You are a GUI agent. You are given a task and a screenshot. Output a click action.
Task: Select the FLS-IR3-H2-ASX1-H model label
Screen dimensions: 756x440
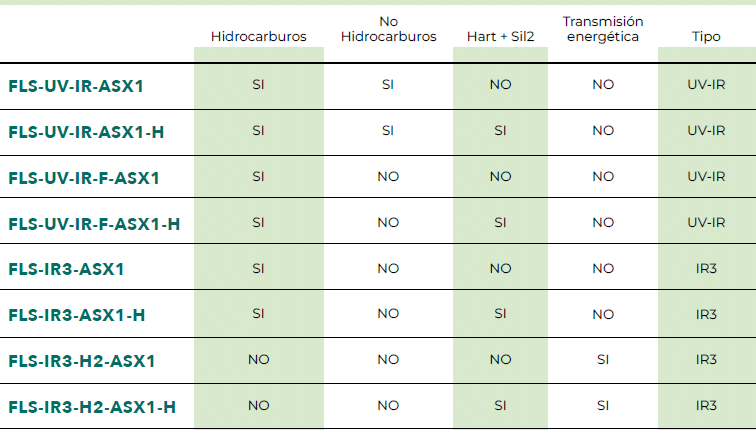[x=91, y=406]
